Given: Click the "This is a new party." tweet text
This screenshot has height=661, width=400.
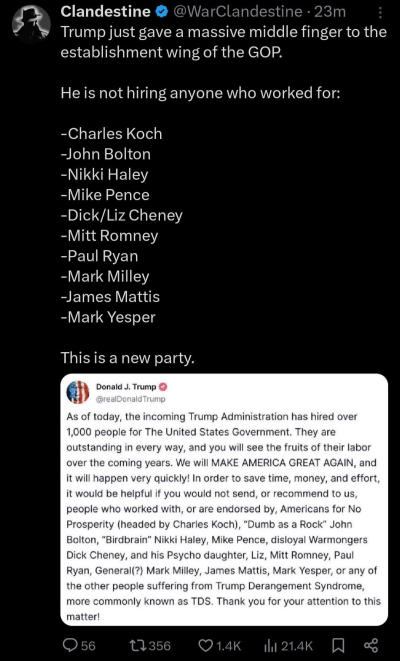Looking at the screenshot, I should [x=128, y=358].
